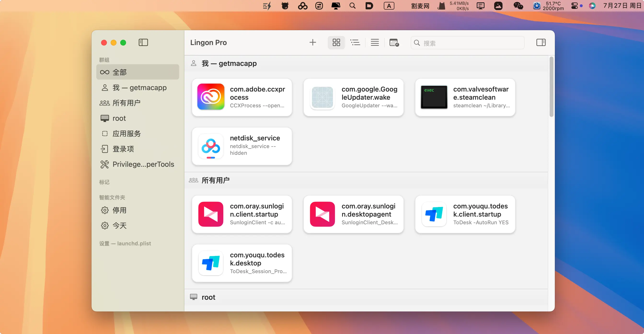Select root in sidebar
This screenshot has width=644, height=334.
pos(138,118)
